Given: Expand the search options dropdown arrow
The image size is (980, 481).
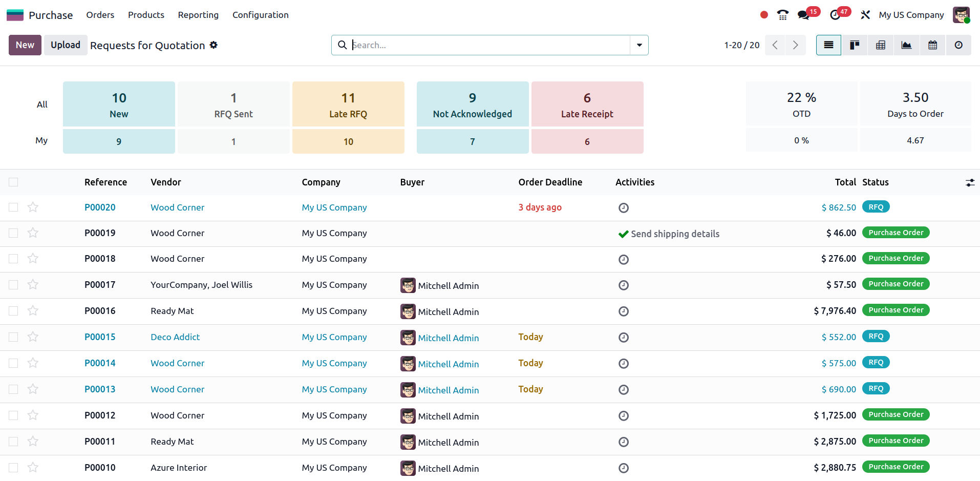Looking at the screenshot, I should click(639, 45).
